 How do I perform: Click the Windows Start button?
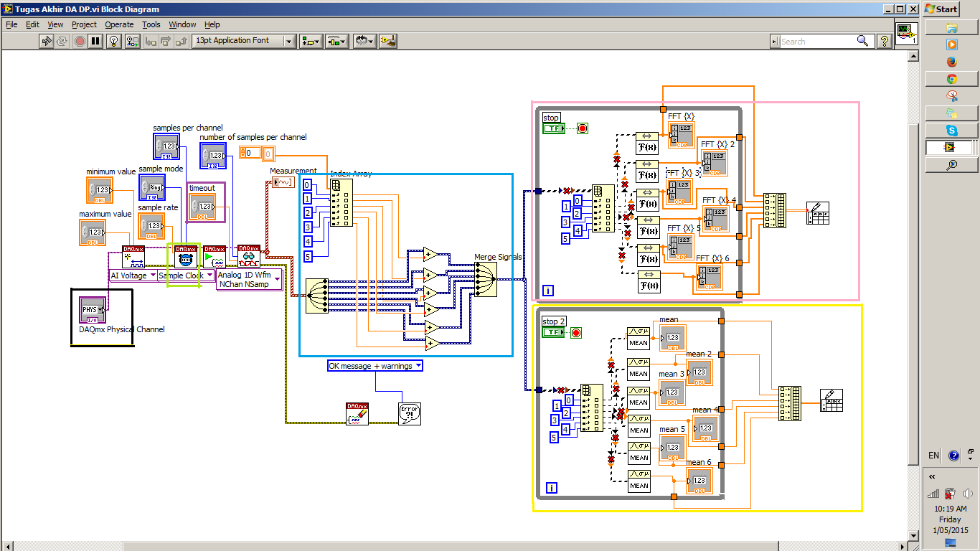(942, 9)
